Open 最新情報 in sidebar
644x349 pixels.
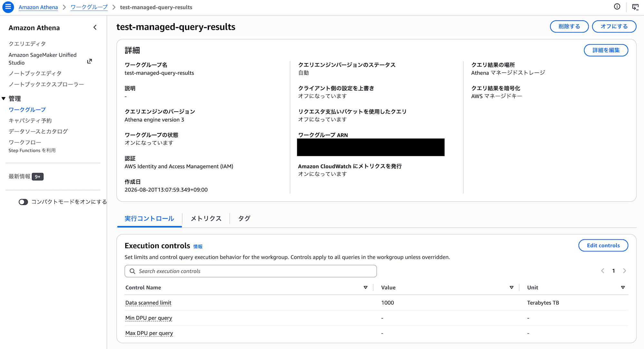click(x=19, y=177)
